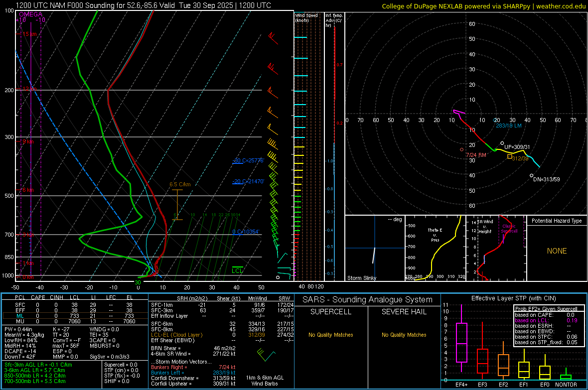Click the 3-6km AGL LR = 5.7 C/km line
Screen dimensions: 588x390
[x=35, y=370]
